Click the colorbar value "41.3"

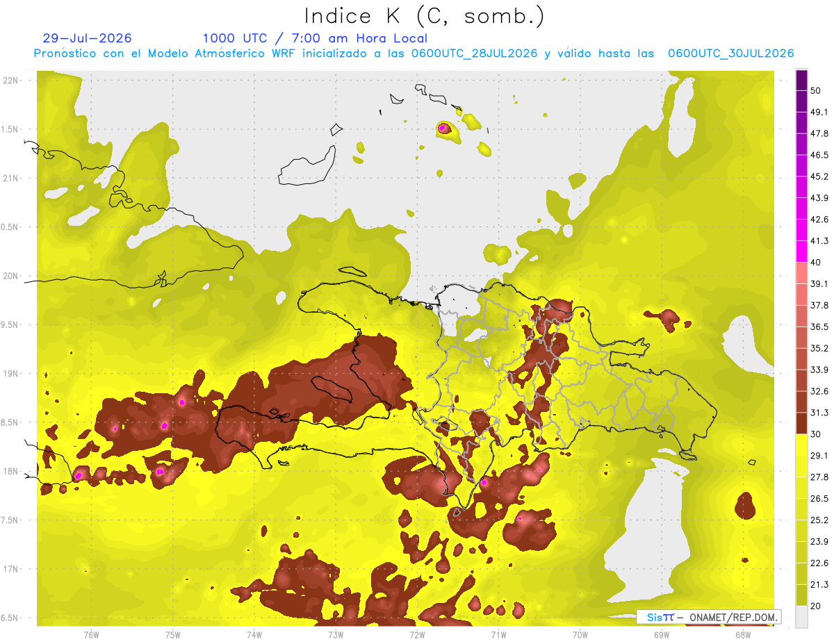point(819,241)
